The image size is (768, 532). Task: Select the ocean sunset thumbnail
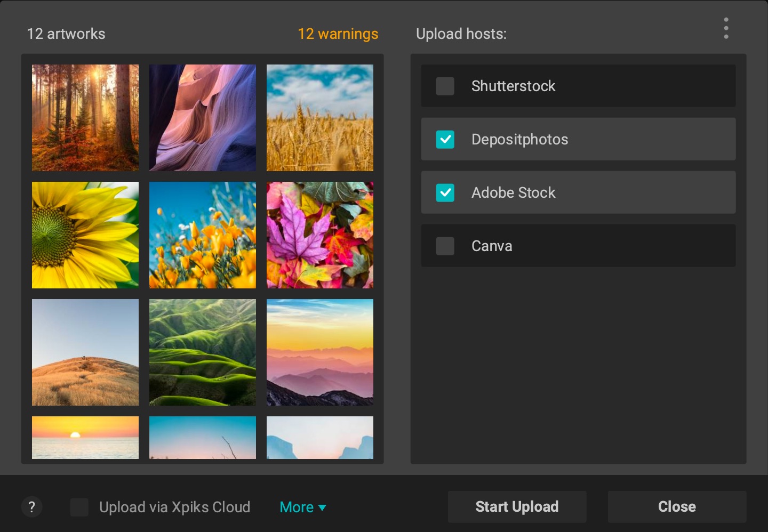85,437
